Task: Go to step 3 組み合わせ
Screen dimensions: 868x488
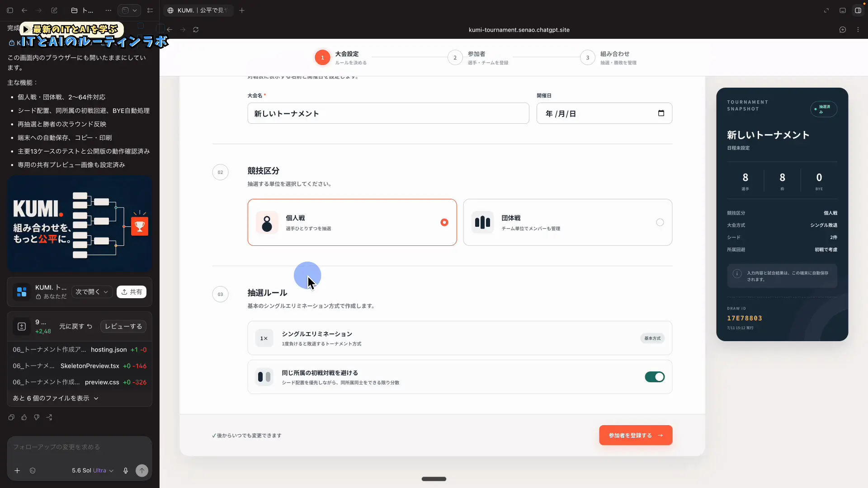Action: pyautogui.click(x=609, y=58)
